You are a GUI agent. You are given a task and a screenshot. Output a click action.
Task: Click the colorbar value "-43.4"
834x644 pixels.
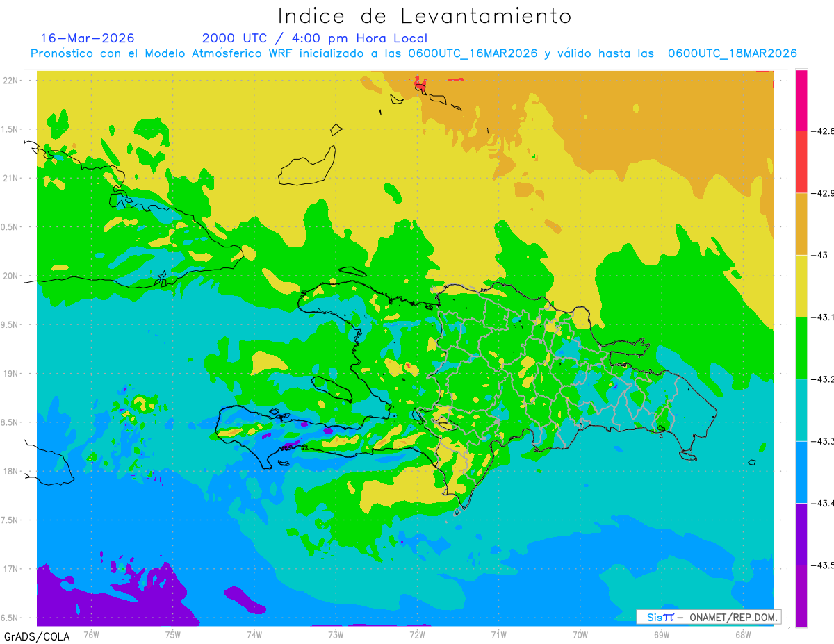pos(824,503)
